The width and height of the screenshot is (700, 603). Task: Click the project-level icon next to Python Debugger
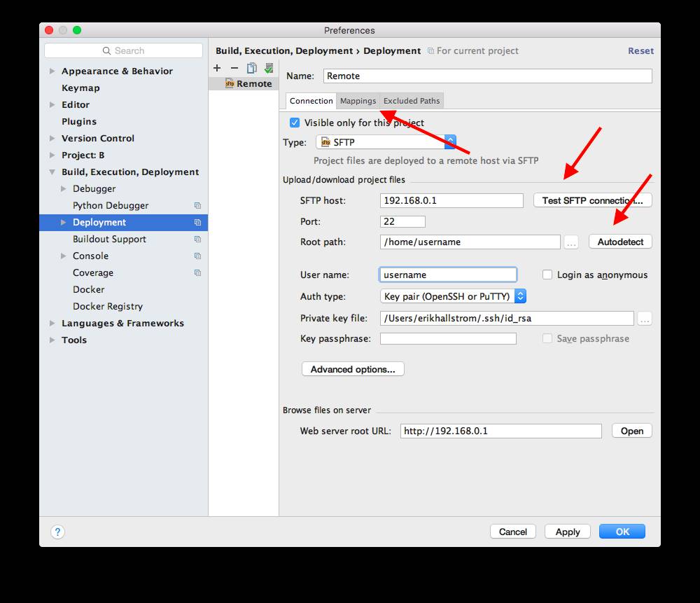click(198, 205)
